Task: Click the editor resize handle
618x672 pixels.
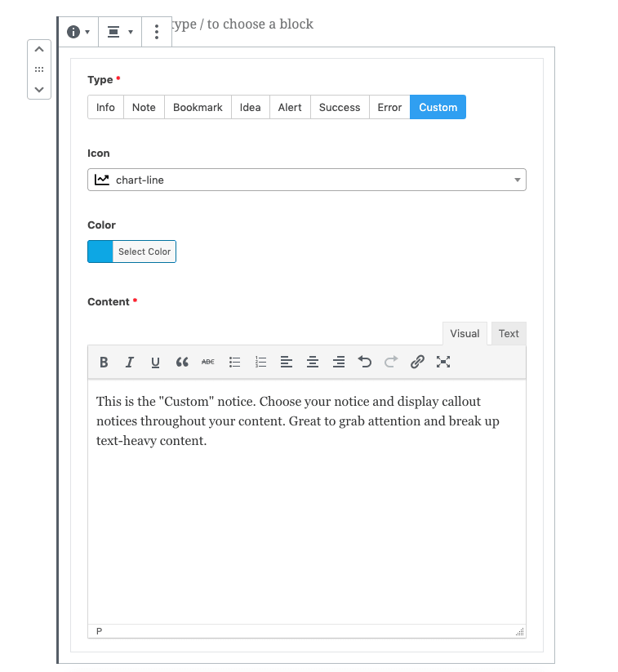Action: coord(520,631)
